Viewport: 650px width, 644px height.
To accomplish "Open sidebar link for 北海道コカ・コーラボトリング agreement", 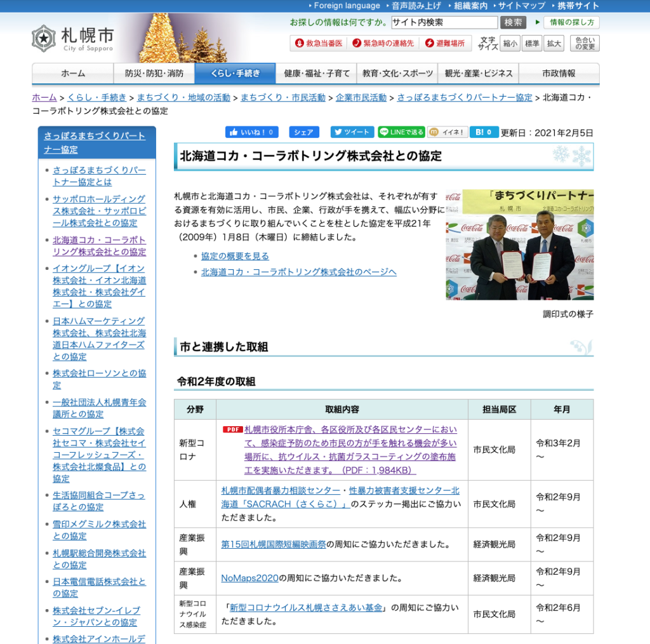I will pos(99,246).
